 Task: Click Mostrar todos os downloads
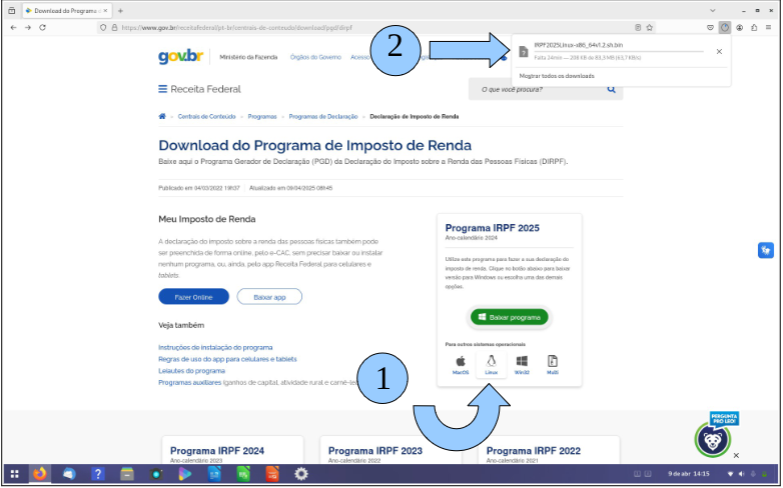557,76
